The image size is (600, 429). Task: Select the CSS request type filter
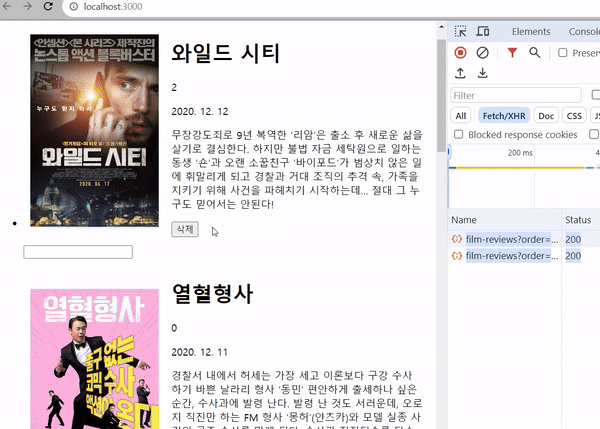coord(574,116)
